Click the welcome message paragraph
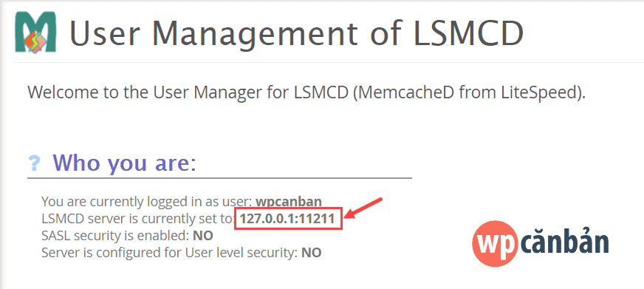 (x=306, y=92)
